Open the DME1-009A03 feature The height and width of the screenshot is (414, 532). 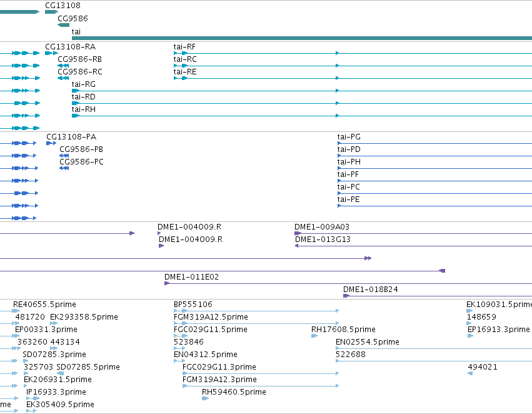pyautogui.click(x=322, y=226)
